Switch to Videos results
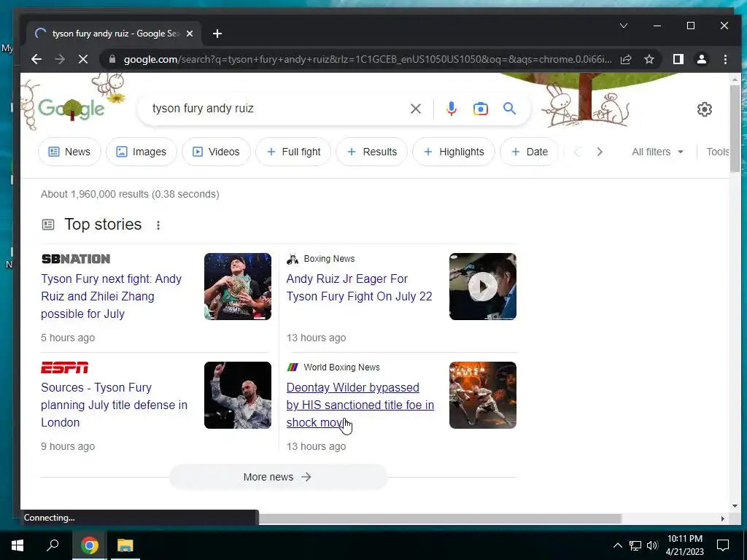Screen dimensions: 747x560 pyautogui.click(x=216, y=152)
